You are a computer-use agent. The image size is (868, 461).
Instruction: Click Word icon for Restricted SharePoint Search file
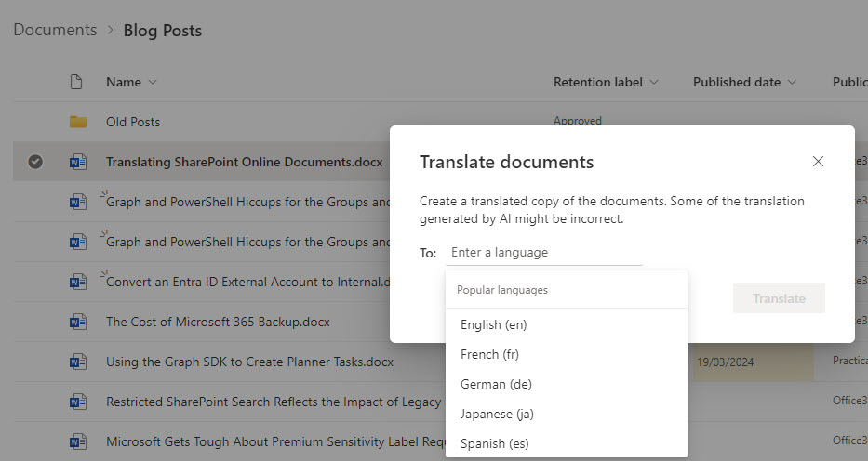[78, 402]
